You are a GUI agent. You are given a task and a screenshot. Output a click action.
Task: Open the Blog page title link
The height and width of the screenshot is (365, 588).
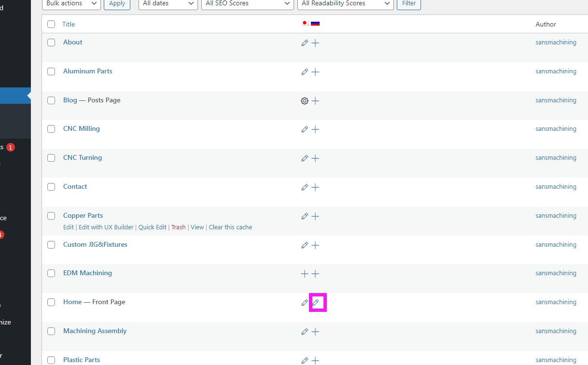coord(70,100)
